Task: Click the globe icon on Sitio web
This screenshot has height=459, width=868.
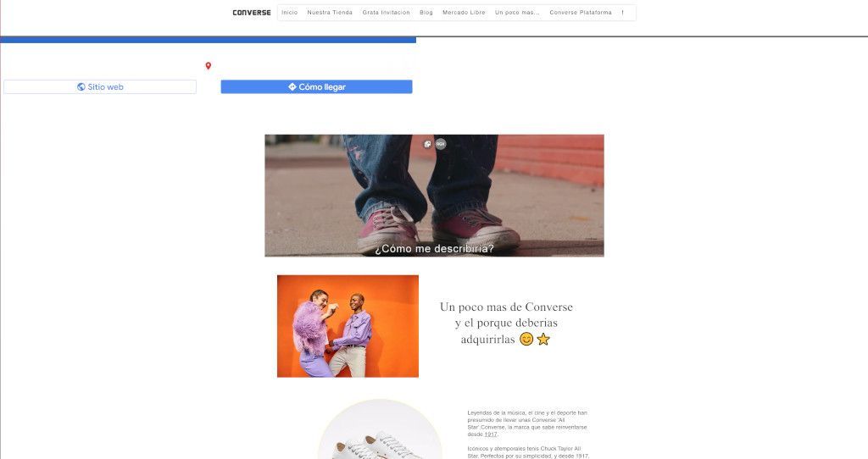Action: click(81, 87)
